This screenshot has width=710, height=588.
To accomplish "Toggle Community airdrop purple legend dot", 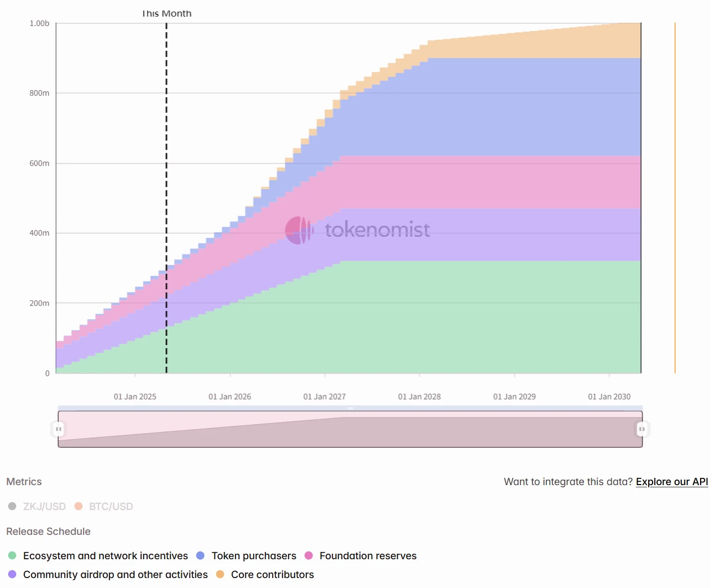I will 12,574.
